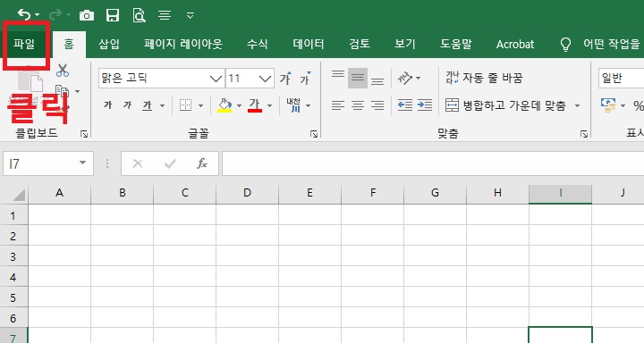Open the Customize Quick Access Toolbar arrow
Image resolution: width=644 pixels, height=343 pixels.
coord(191,15)
